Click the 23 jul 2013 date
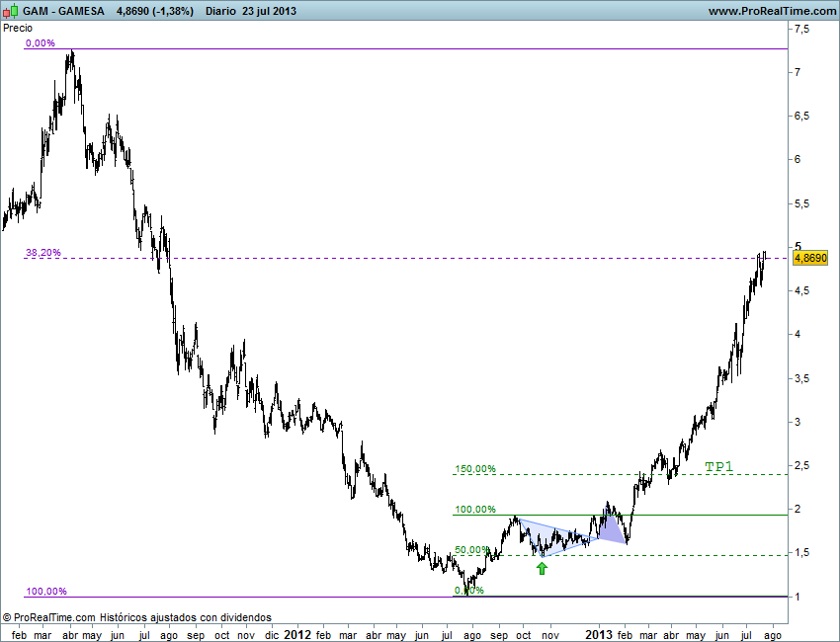 click(269, 11)
